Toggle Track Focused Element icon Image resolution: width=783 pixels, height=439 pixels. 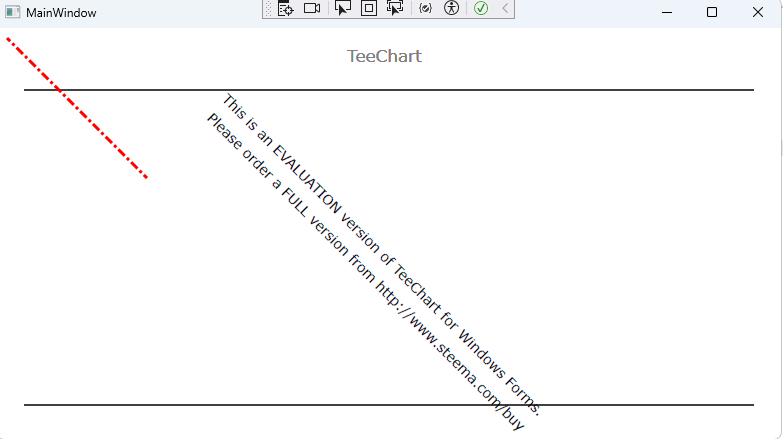[x=395, y=8]
